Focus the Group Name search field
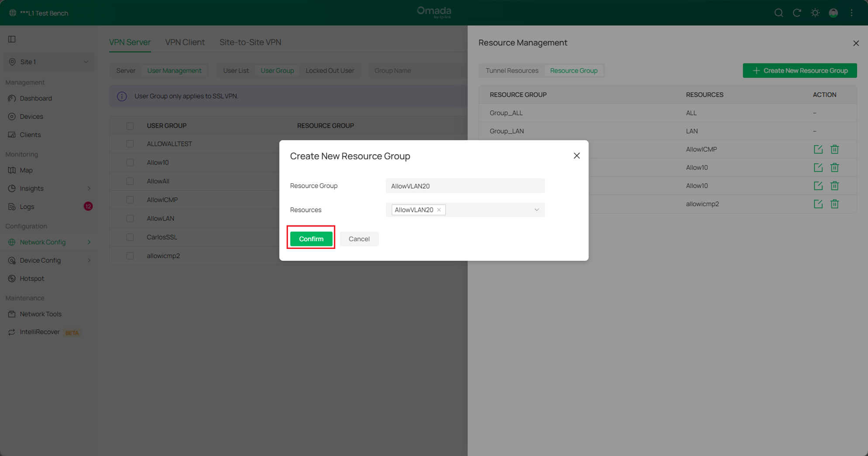Viewport: 868px width, 456px height. coord(418,71)
